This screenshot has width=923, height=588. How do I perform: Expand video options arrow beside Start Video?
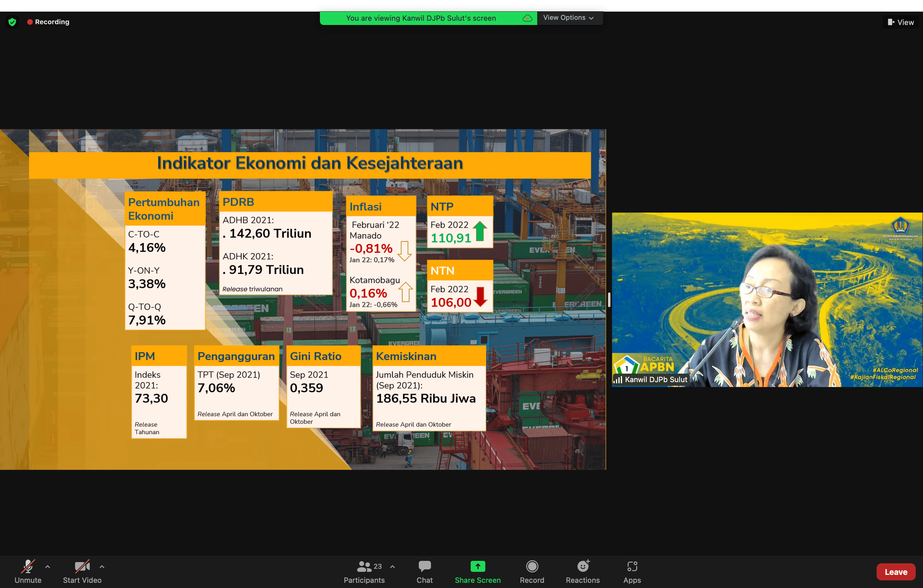coord(102,567)
